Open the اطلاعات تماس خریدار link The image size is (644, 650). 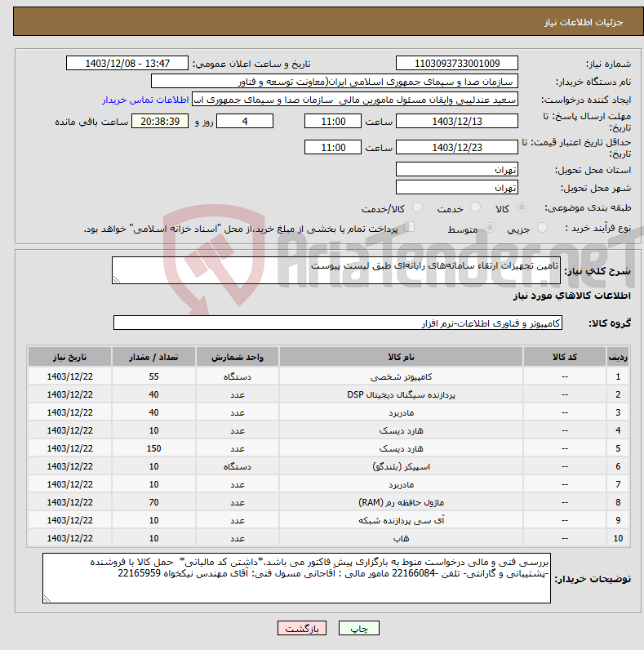click(x=145, y=100)
